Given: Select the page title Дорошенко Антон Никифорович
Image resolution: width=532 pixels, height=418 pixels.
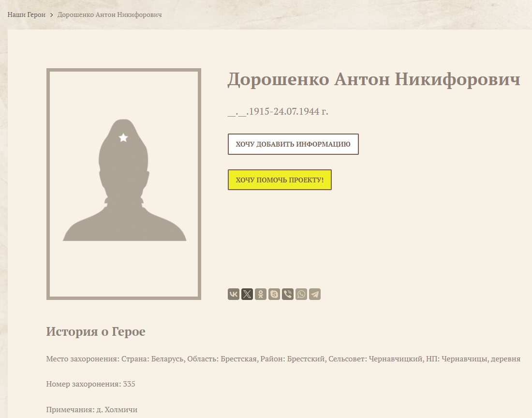Looking at the screenshot, I should click(x=374, y=79).
